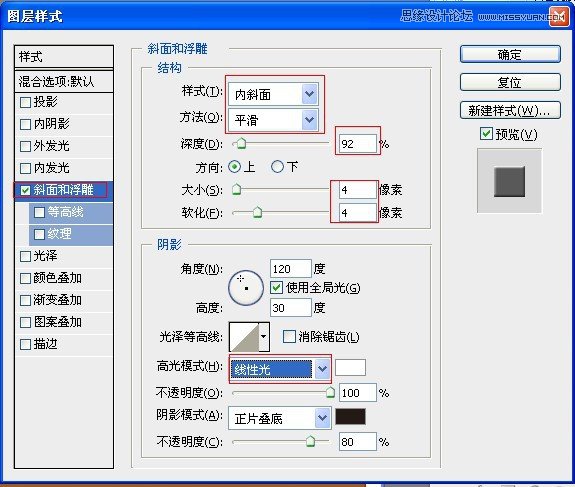The image size is (575, 487).
Task: Toggle the 预览 preview checkbox
Action: 486,134
